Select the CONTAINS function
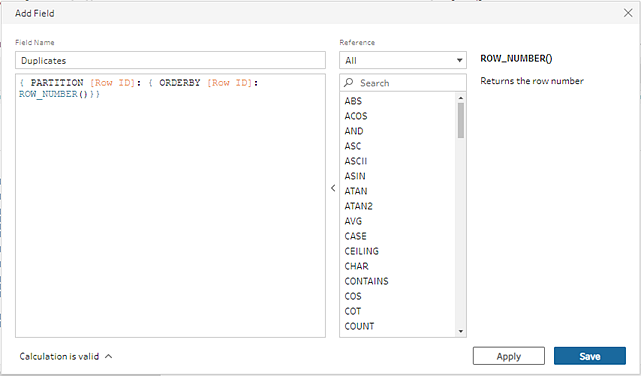 [366, 281]
